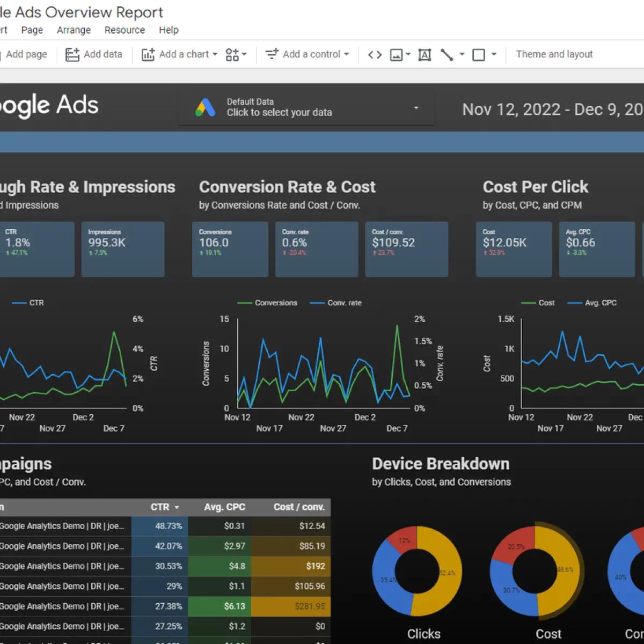Open the shape tool dropdown arrow

tap(494, 54)
